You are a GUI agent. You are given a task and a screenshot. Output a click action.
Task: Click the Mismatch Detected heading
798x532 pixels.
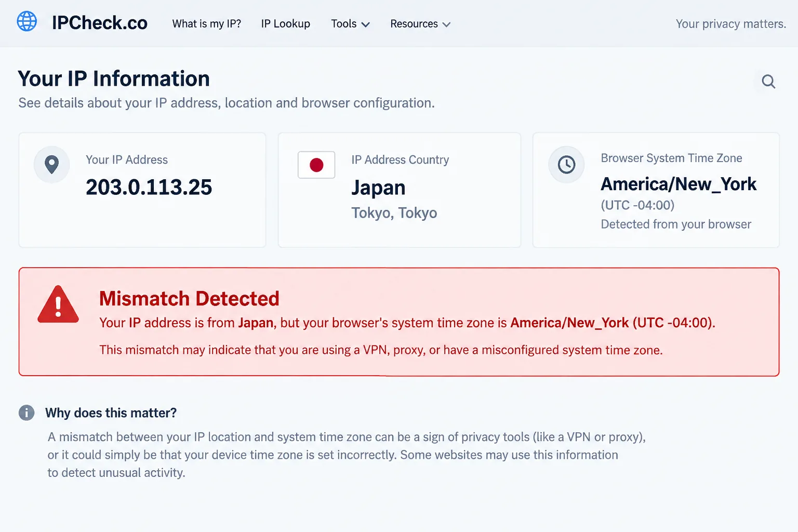[189, 299]
